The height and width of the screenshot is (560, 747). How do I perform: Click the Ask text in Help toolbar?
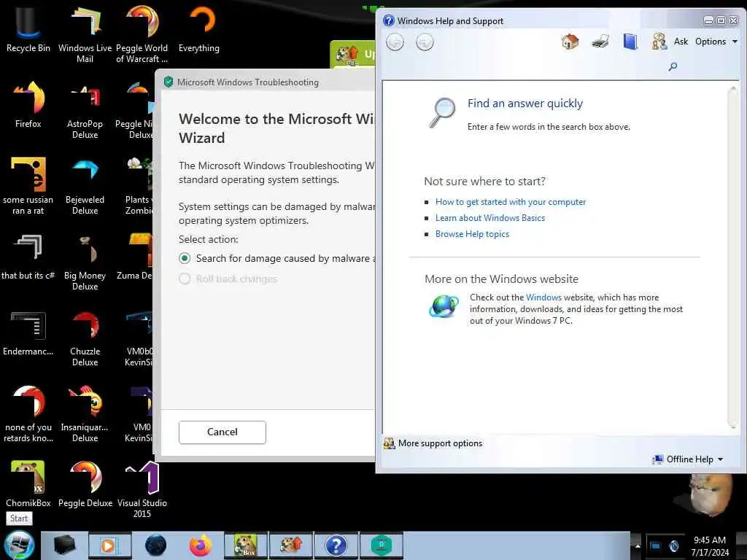click(681, 42)
